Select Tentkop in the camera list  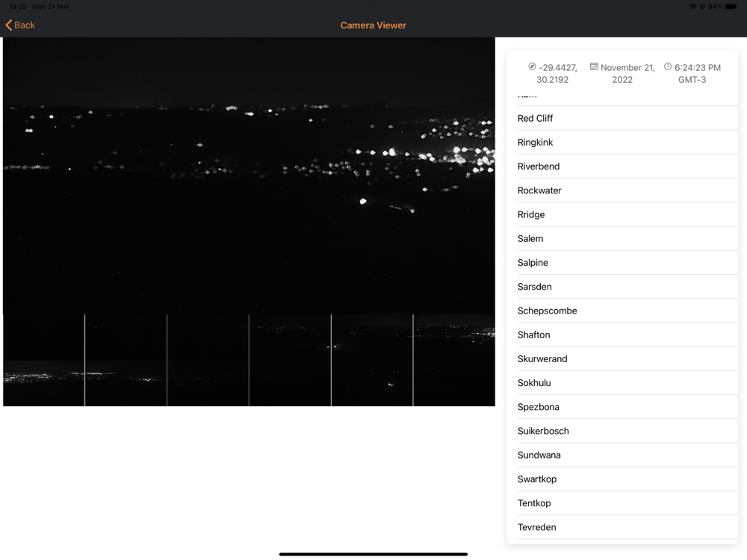(x=627, y=503)
